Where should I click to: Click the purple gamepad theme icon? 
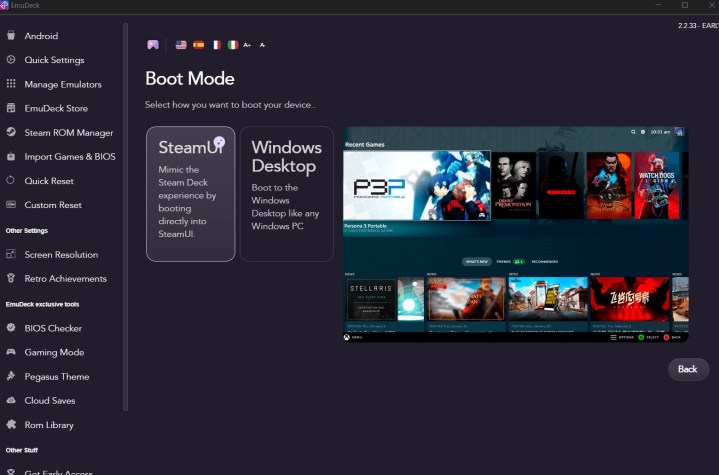click(x=153, y=45)
